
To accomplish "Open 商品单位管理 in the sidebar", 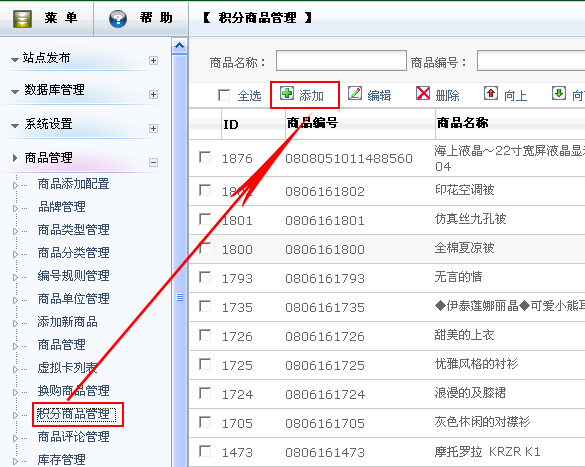I will (73, 299).
